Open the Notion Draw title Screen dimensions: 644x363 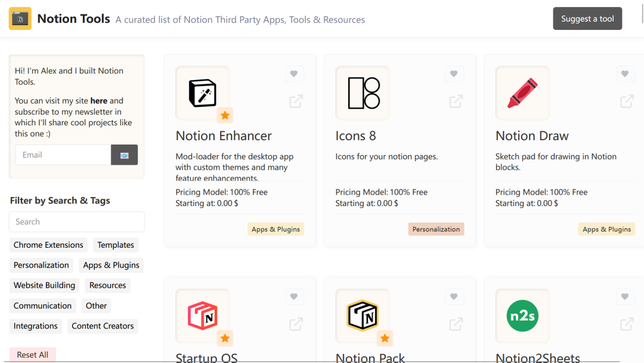coord(532,136)
